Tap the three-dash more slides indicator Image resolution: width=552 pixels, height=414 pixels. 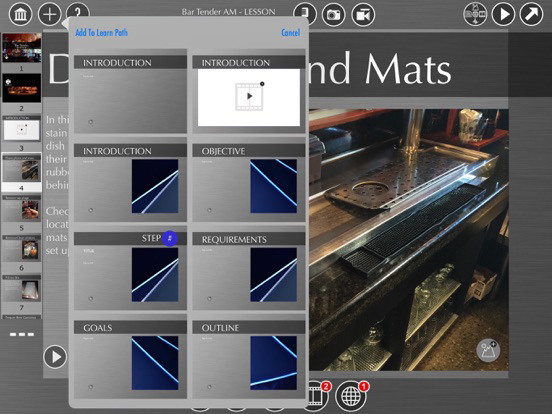point(22,334)
